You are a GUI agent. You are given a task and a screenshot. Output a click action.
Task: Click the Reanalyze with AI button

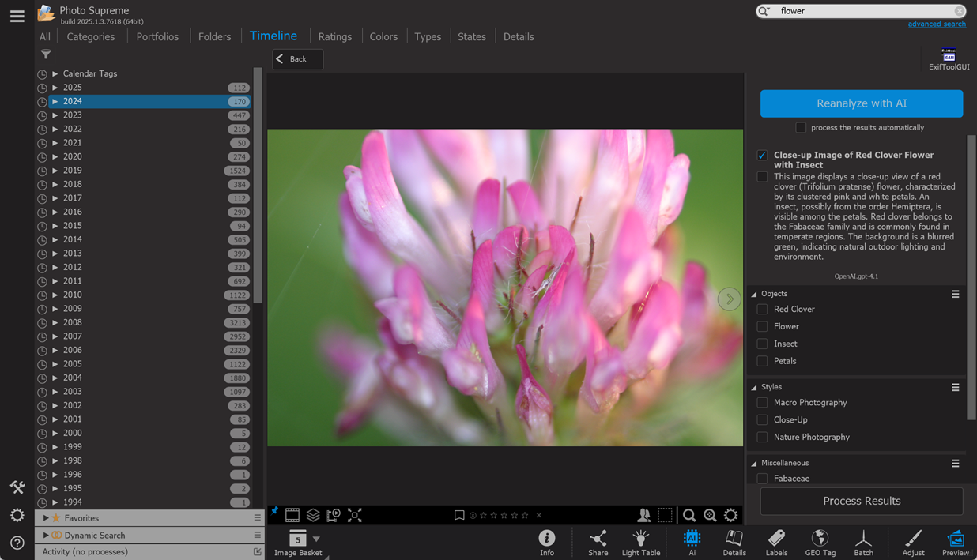pos(862,103)
